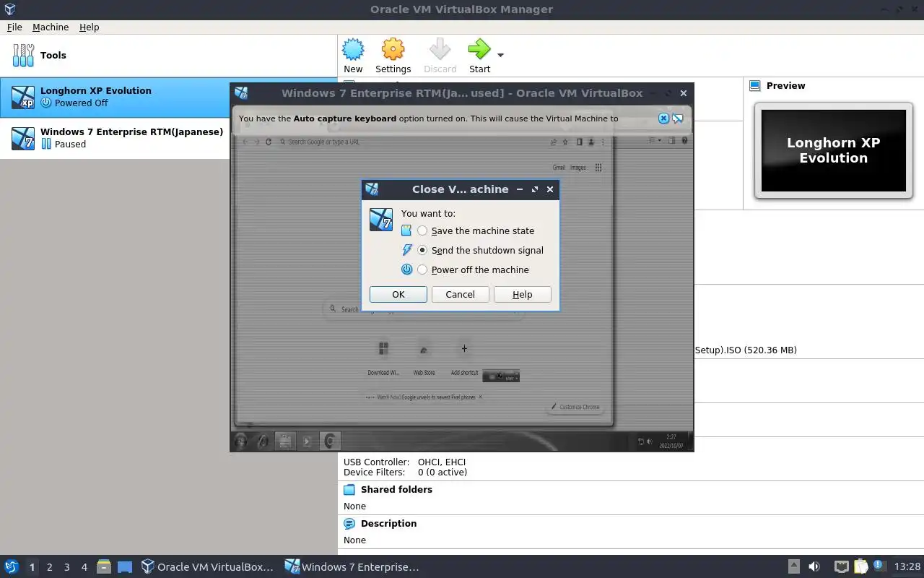Click the VirtualBox icon in VM window titlebar
This screenshot has height=578, width=924.
coord(241,93)
